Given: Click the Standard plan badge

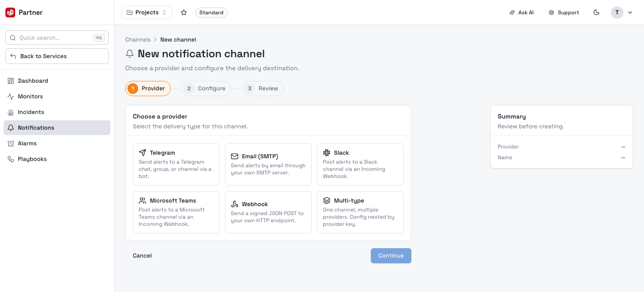Looking at the screenshot, I should tap(212, 13).
